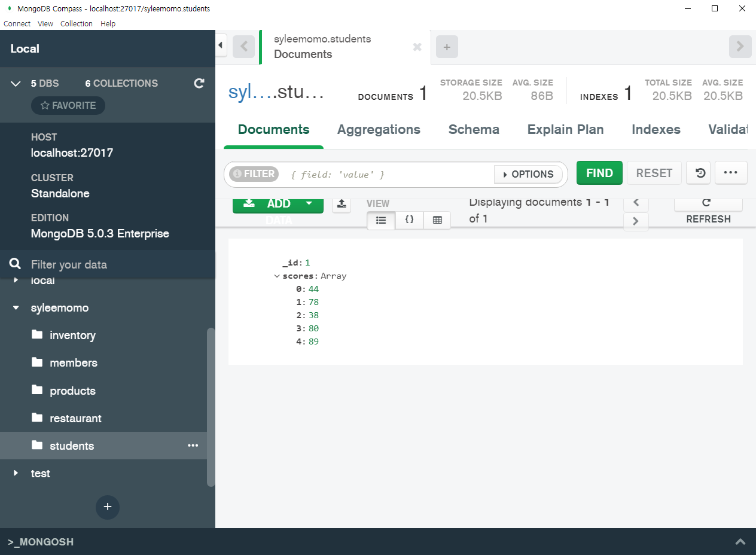Select the restaurant collection
Viewport: 756px width, 555px height.
point(75,418)
